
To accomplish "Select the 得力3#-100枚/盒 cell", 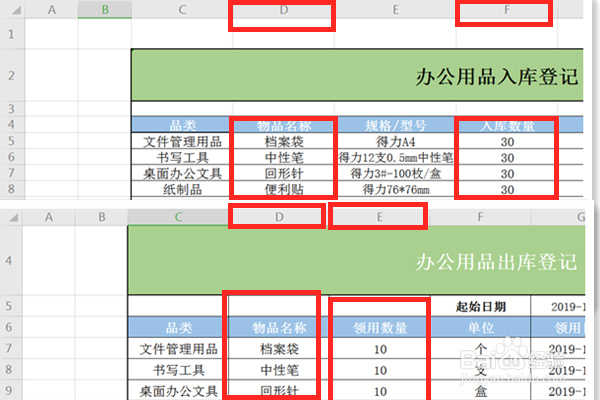I will tap(395, 173).
